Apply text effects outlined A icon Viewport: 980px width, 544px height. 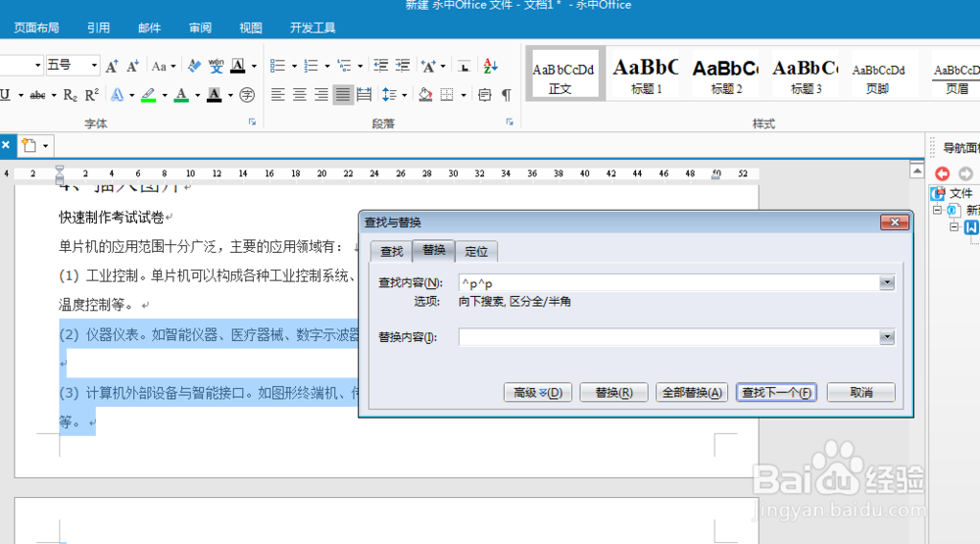(117, 95)
